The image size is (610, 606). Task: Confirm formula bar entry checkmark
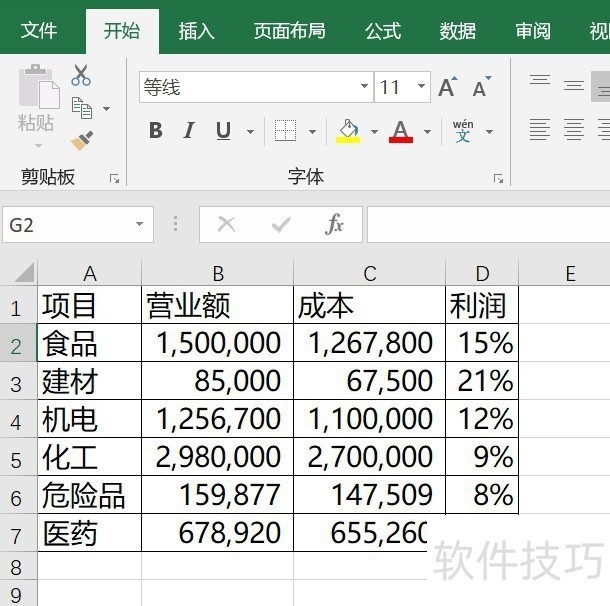(x=281, y=224)
